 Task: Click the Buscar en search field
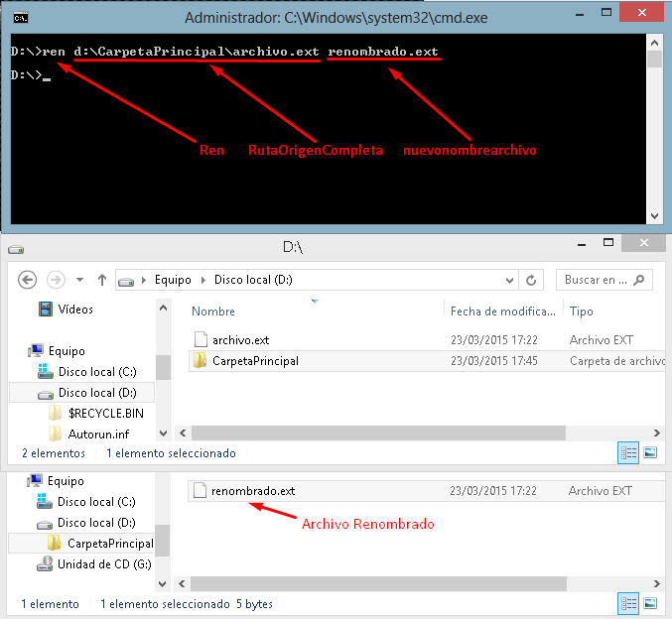(604, 280)
